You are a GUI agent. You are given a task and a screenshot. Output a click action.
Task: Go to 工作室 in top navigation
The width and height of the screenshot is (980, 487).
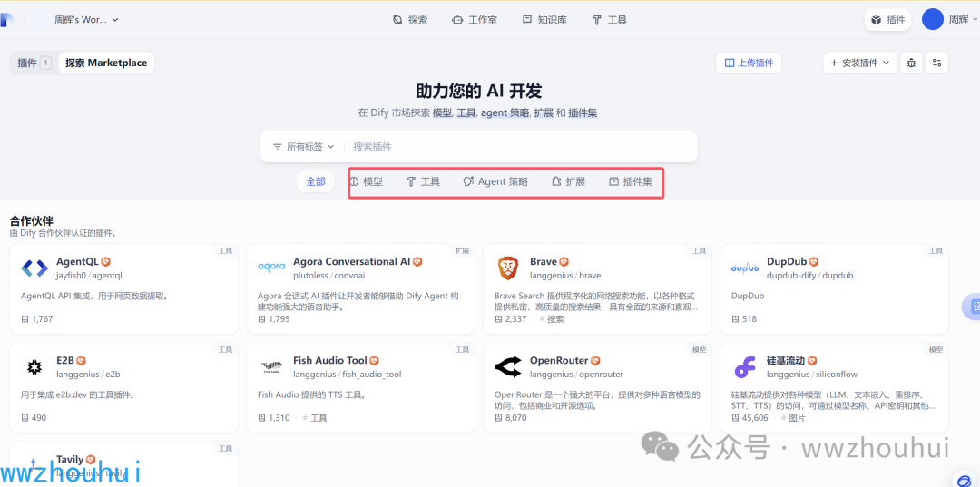(475, 19)
